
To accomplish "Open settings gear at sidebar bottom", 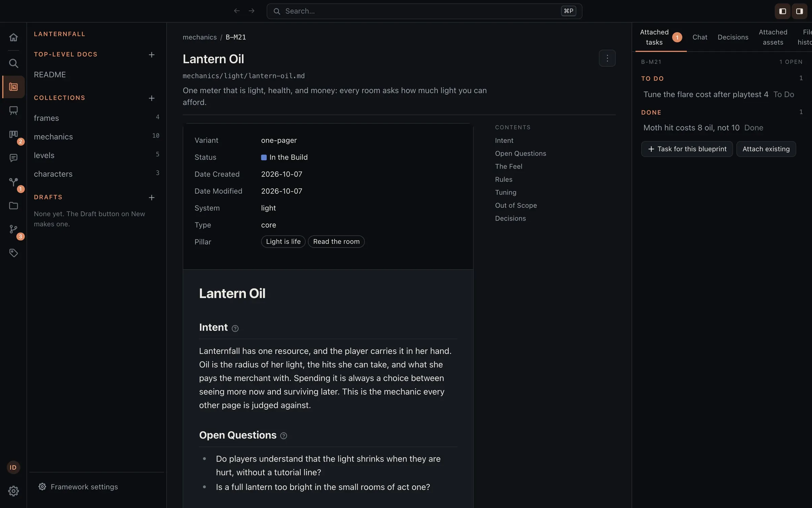I will [x=13, y=491].
